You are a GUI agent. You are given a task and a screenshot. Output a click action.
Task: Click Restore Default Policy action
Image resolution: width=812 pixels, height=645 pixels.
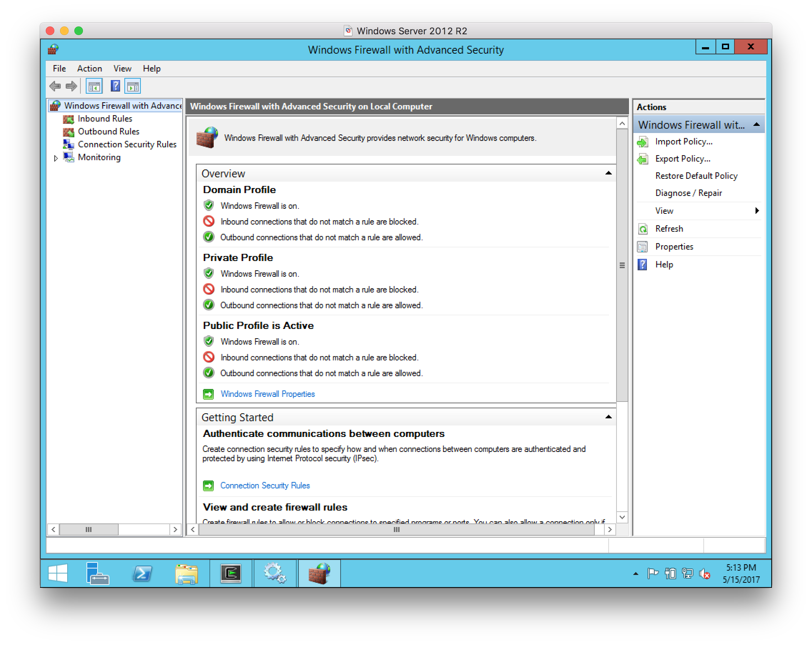[696, 176]
